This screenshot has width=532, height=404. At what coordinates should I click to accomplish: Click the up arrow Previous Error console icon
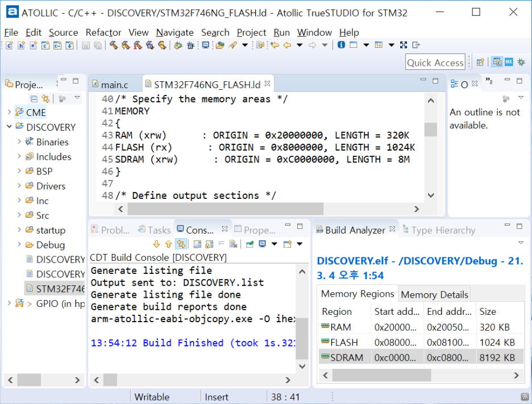pyautogui.click(x=169, y=244)
